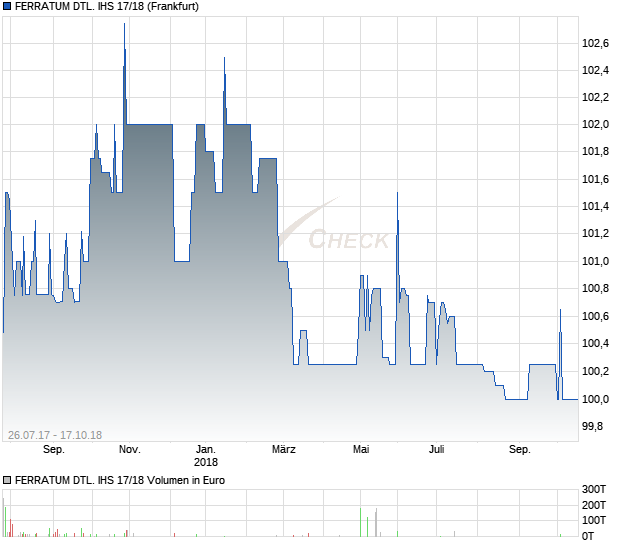Click the '101,0' price axis label
Viewport: 620px width, 546px height.
pyautogui.click(x=595, y=261)
